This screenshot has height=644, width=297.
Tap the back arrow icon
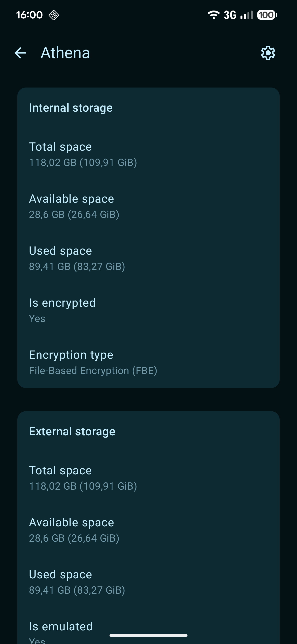point(20,53)
